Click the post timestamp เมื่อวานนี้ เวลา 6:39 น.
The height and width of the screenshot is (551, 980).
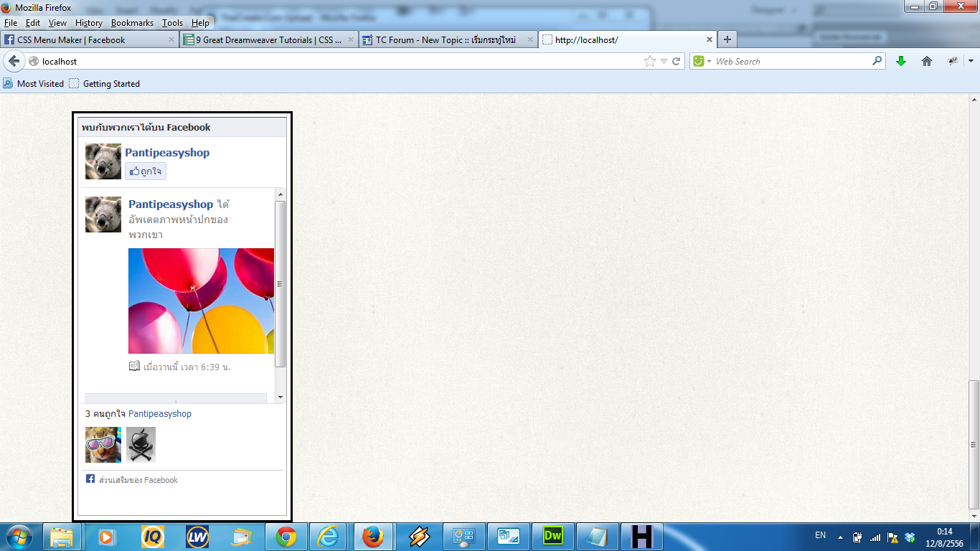(187, 367)
